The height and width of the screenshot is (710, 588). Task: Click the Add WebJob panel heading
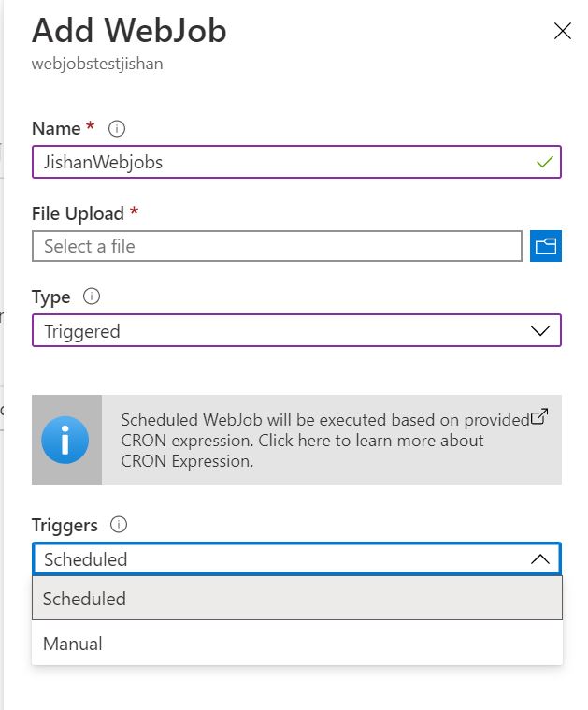pyautogui.click(x=129, y=30)
